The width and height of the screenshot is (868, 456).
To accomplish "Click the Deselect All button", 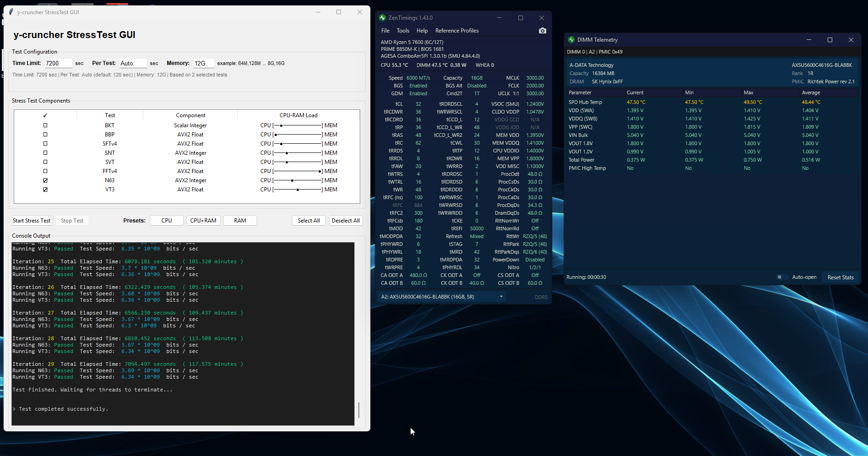I will pos(346,221).
